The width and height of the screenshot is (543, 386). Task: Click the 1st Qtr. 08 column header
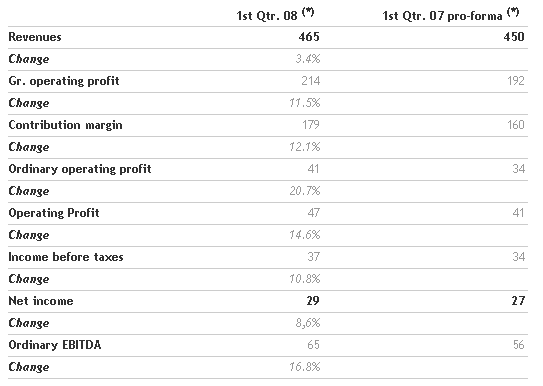click(x=275, y=15)
